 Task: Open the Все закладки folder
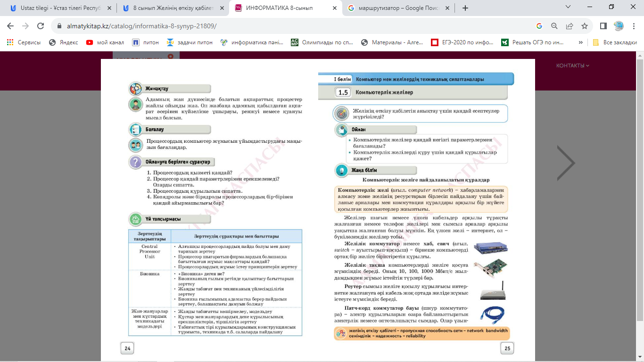(x=615, y=42)
